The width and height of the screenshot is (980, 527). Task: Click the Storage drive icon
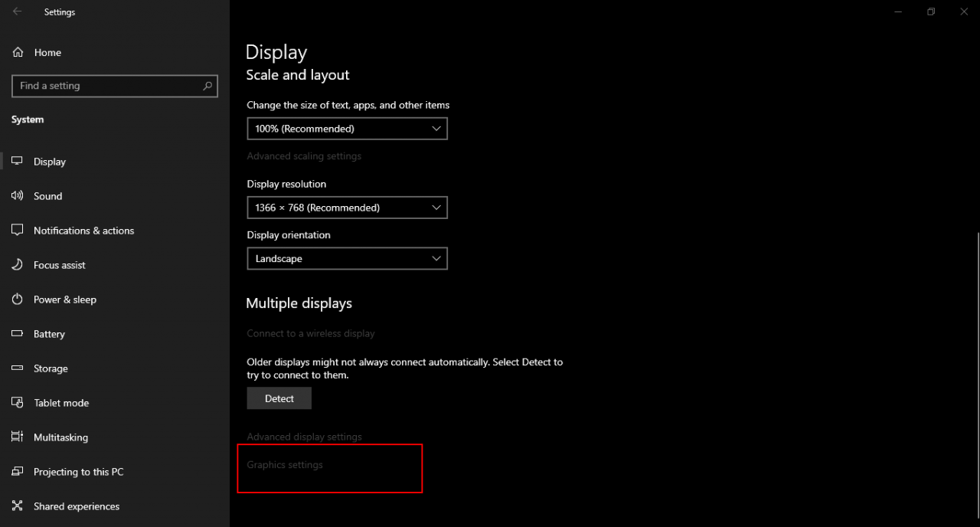[18, 368]
